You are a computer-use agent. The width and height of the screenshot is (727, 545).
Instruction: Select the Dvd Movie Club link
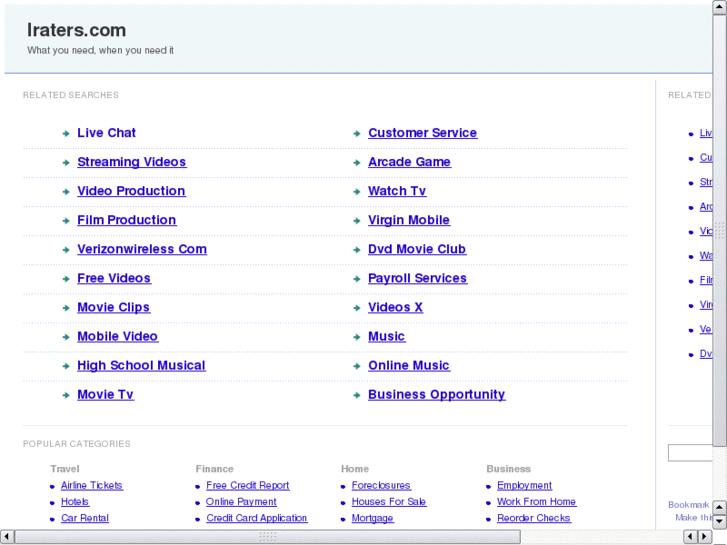pyautogui.click(x=417, y=250)
